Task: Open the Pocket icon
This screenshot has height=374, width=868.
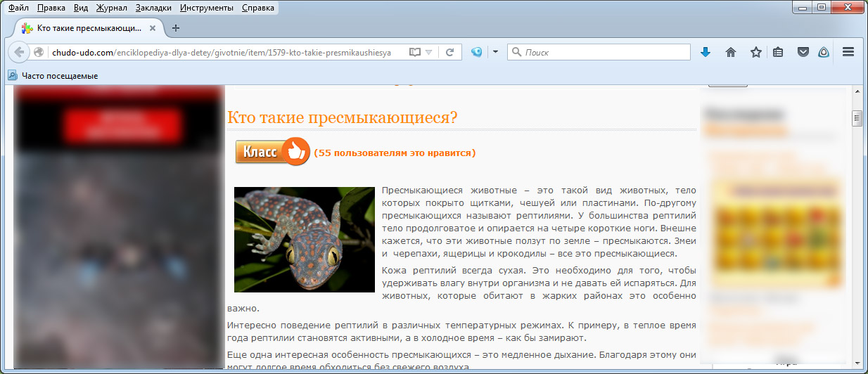Action: click(803, 52)
